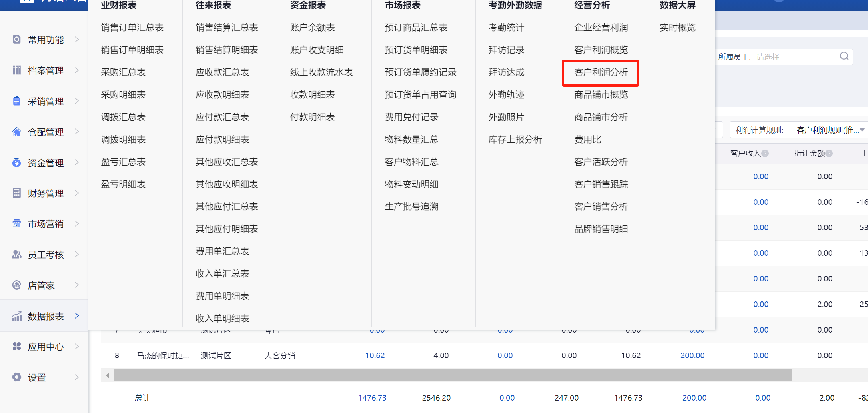Click the 档案管理 grid icon

[16, 70]
